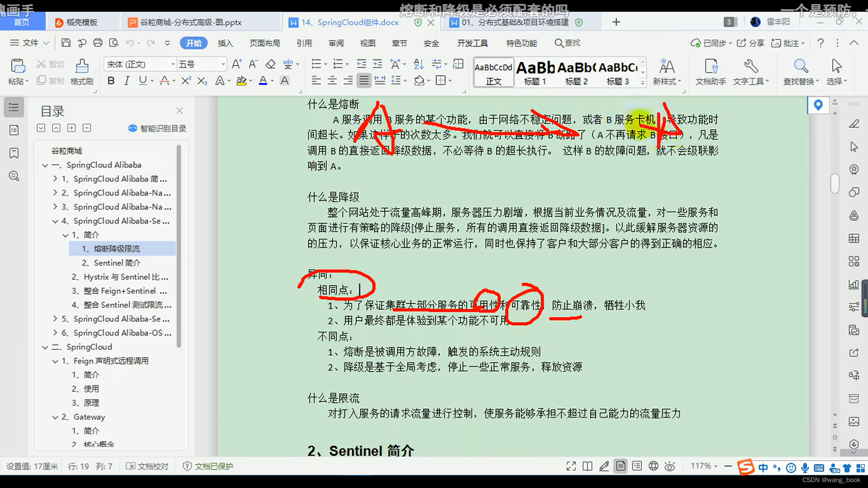The height and width of the screenshot is (488, 868).
Task: Collapse the 二、SpringCloud tree node
Action: pos(45,347)
